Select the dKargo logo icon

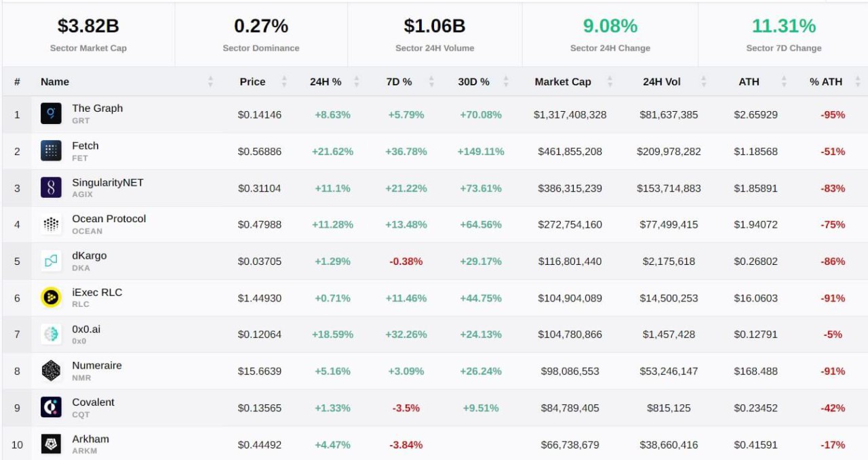(x=53, y=261)
